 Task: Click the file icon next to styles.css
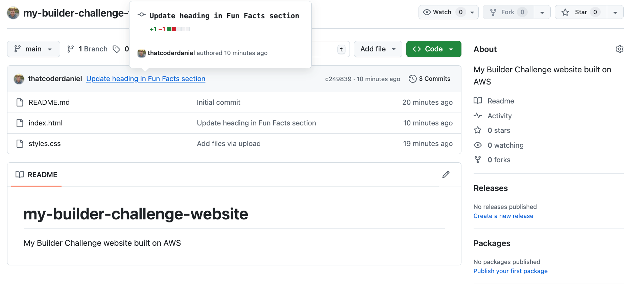point(20,144)
